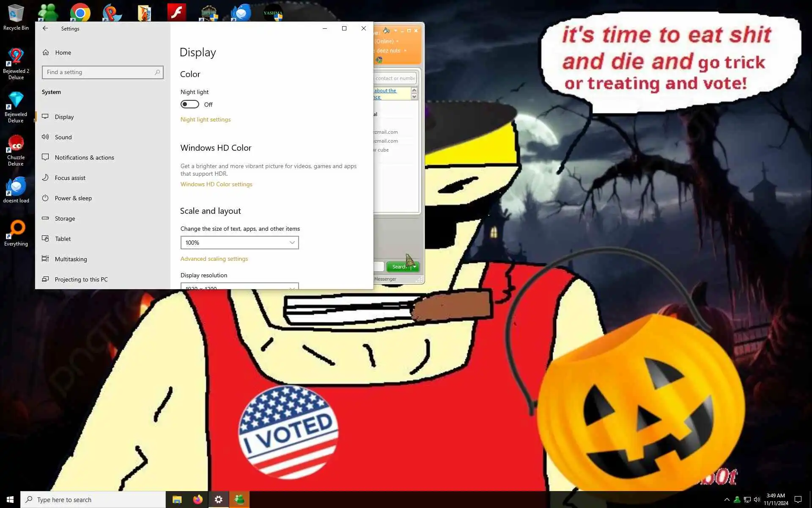Open Sound settings in sidebar
The height and width of the screenshot is (508, 812).
(63, 137)
